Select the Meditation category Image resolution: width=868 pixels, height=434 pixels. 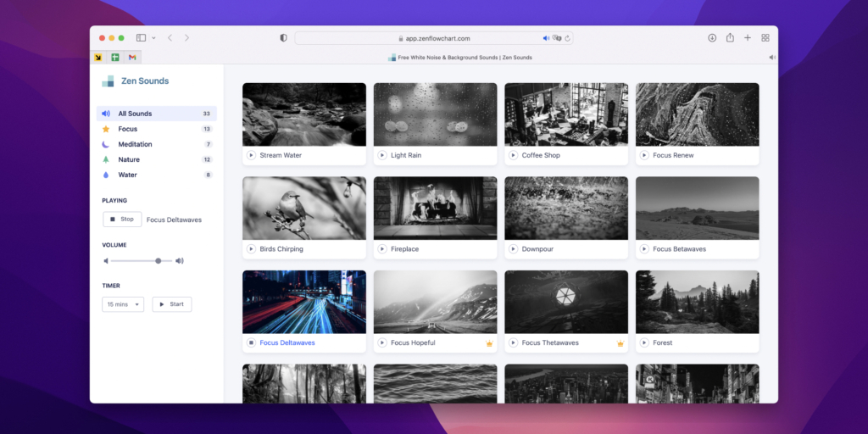(157, 144)
